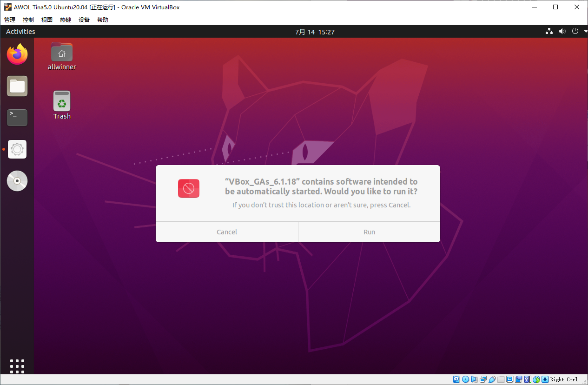Open the 管理 menu in VirtualBox
The height and width of the screenshot is (385, 588).
(10, 20)
